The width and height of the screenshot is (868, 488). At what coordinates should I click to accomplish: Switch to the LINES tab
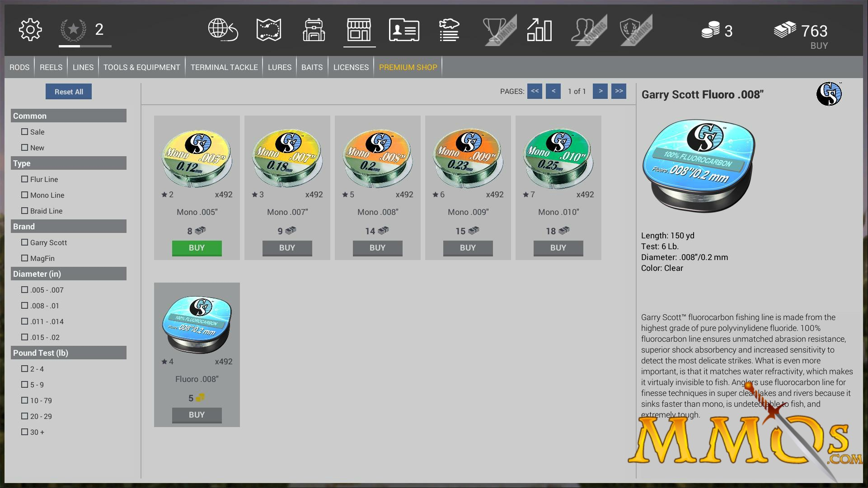pyautogui.click(x=83, y=67)
